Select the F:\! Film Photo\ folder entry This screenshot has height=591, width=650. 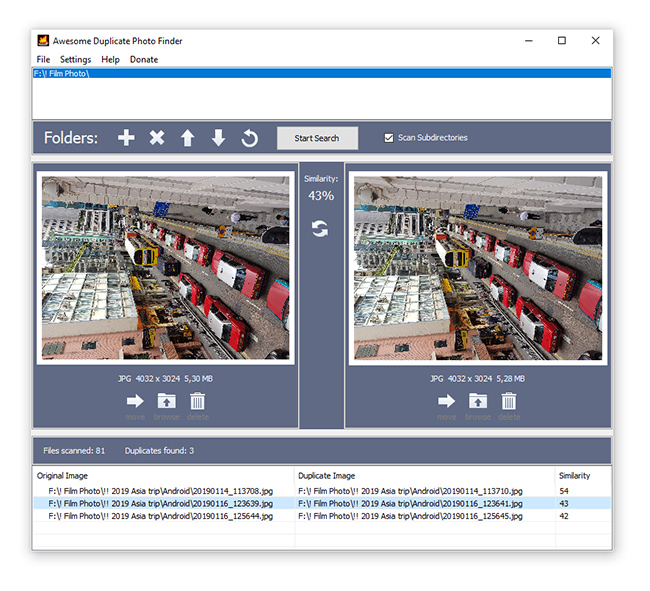point(321,73)
